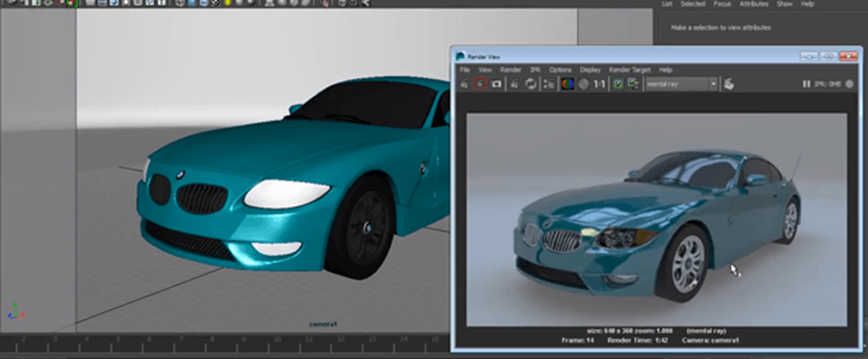
Task: Open the View menu in Render View
Action: [485, 70]
